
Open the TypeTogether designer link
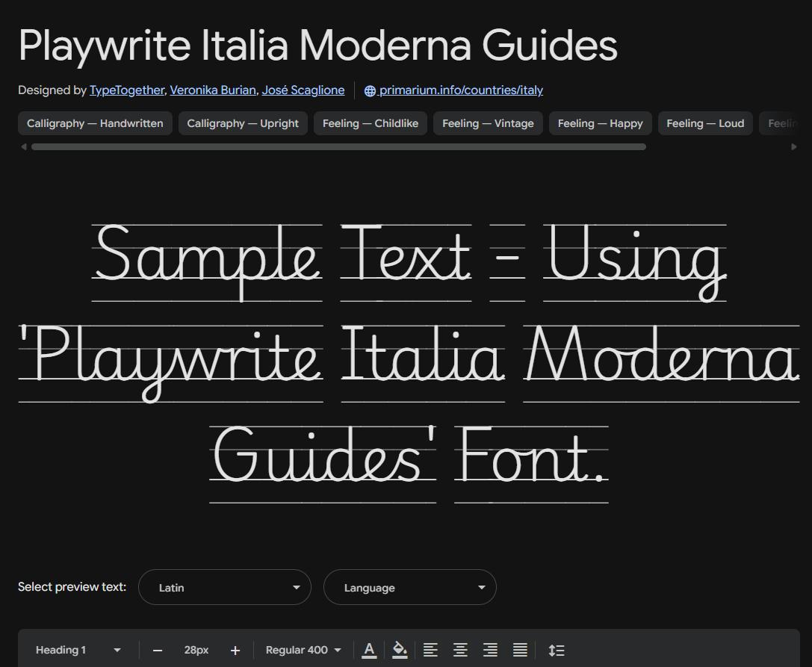(x=127, y=90)
